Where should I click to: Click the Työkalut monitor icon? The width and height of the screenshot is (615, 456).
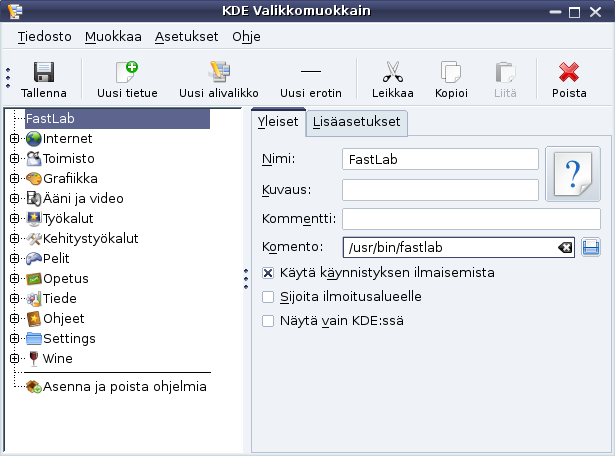[x=34, y=218]
